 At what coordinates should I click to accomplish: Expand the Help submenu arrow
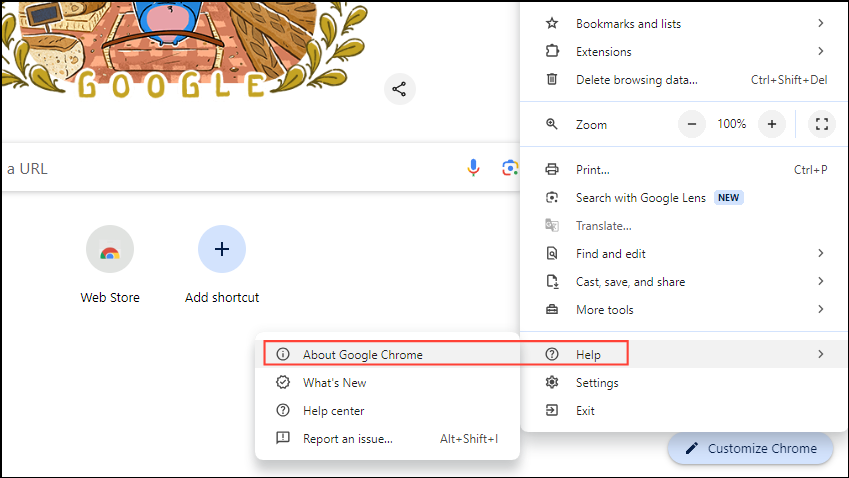click(x=821, y=355)
